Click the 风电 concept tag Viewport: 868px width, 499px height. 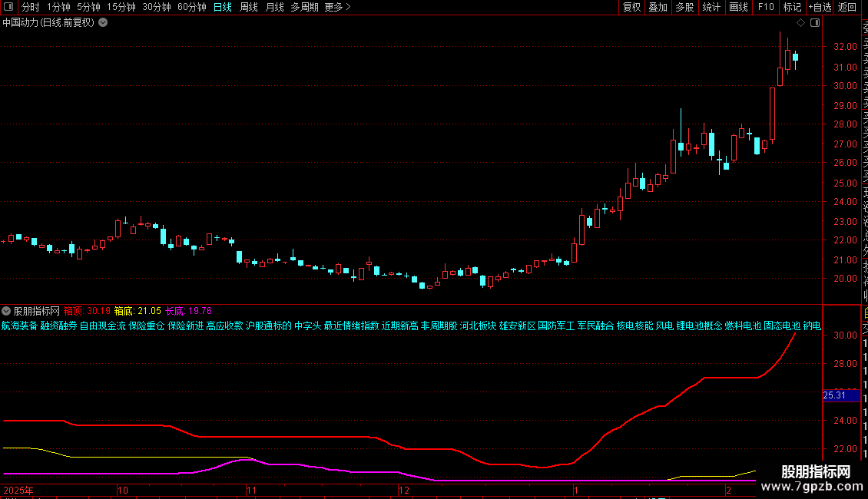pyautogui.click(x=665, y=326)
